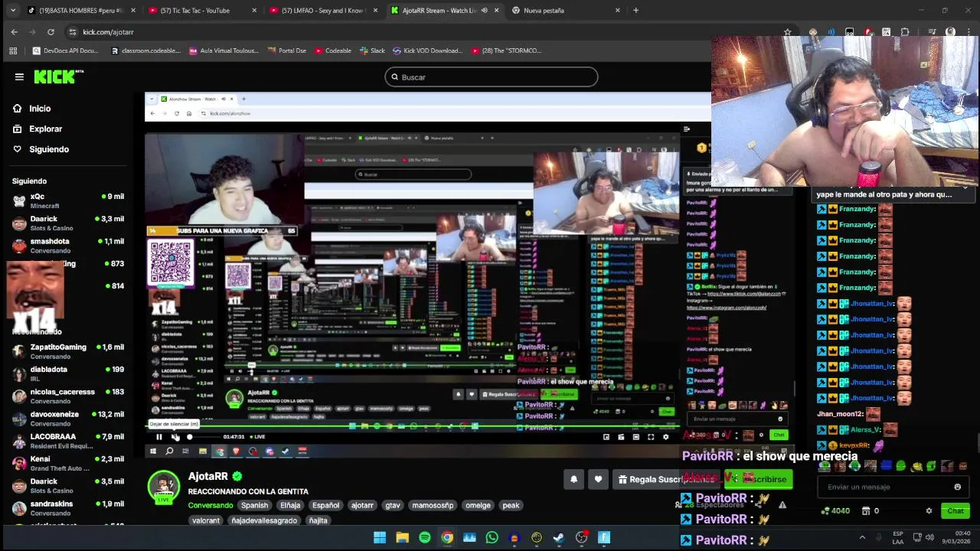The height and width of the screenshot is (551, 980).
Task: Open WhatsApp from the Windows taskbar
Action: tap(492, 538)
